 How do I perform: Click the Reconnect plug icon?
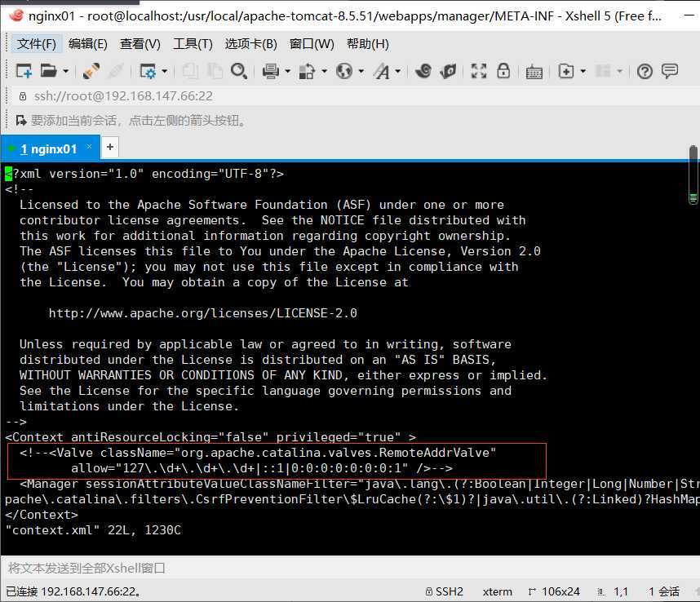coord(91,71)
